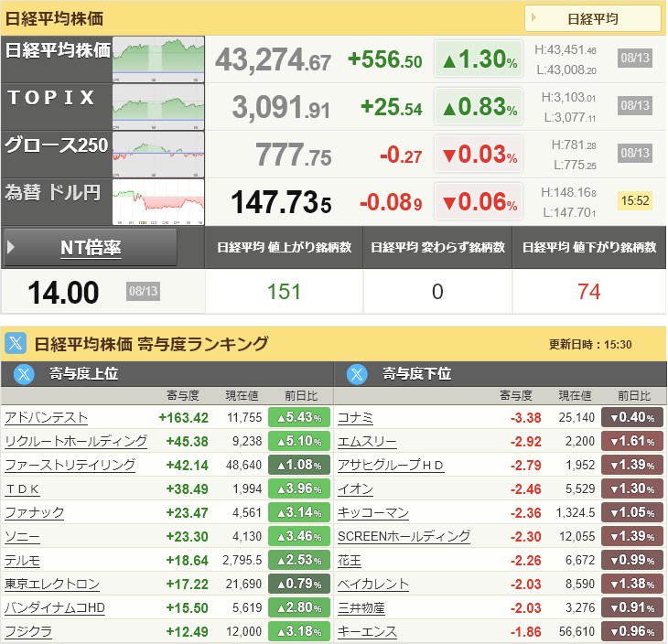This screenshot has width=668, height=644.
Task: Open the アドバンテスト stock link
Action: [46, 417]
